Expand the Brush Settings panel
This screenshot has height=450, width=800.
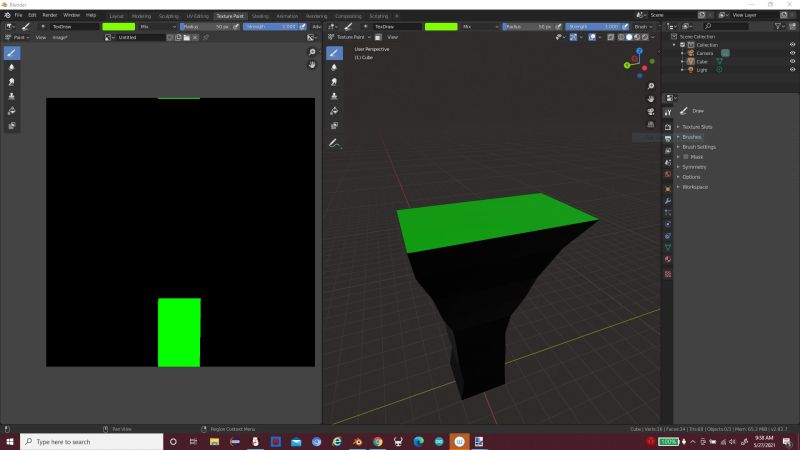(x=698, y=147)
